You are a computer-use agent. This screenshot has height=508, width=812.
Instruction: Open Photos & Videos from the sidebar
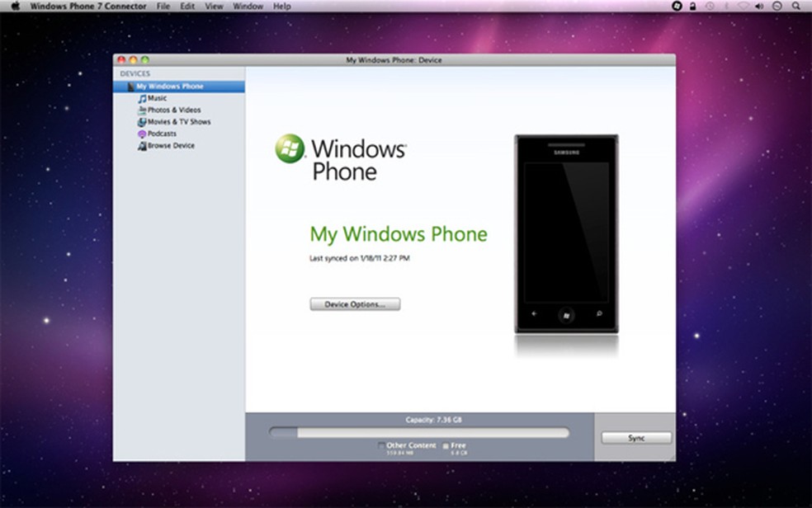coord(143,110)
